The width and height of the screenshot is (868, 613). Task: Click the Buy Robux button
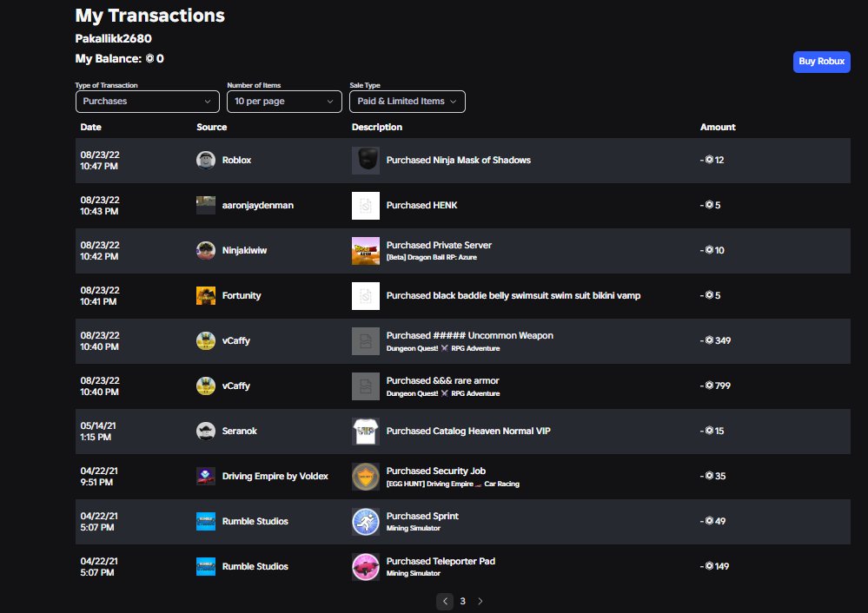coord(821,62)
